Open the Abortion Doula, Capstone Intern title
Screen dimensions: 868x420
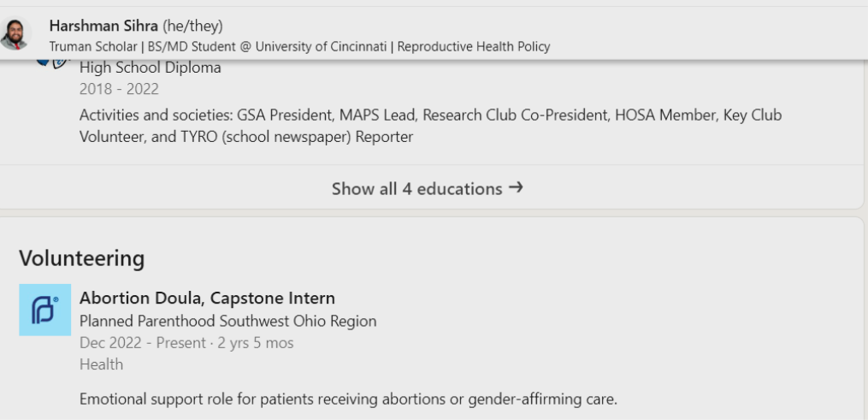click(x=207, y=298)
